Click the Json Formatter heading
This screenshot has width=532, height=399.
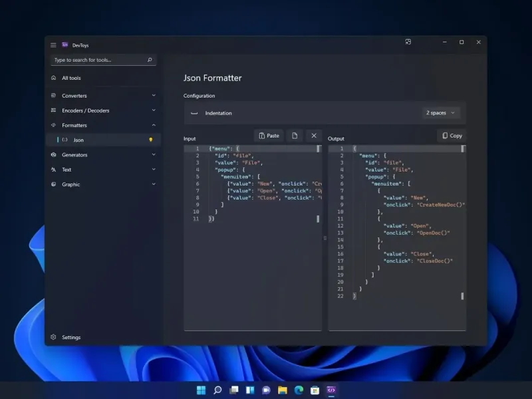click(212, 78)
